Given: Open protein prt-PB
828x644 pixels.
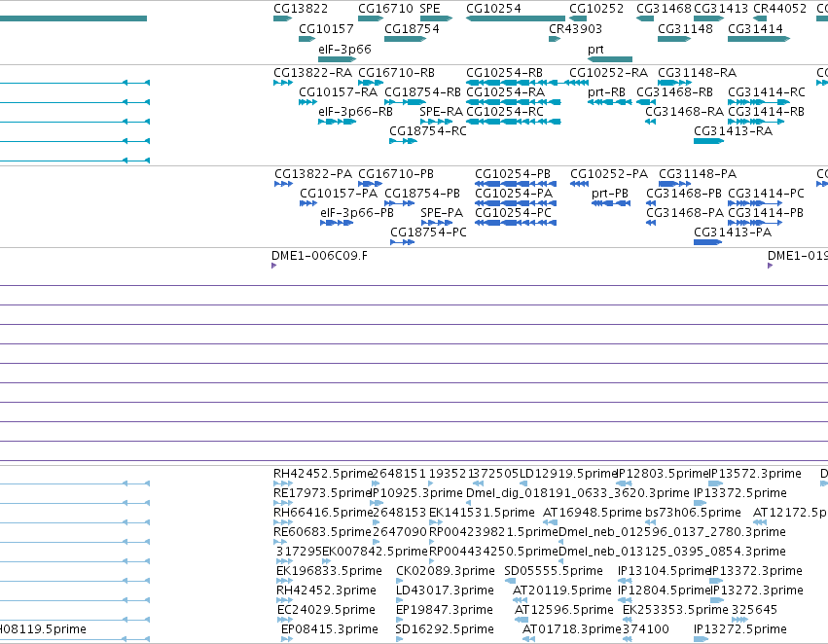Looking at the screenshot, I should coord(610,194).
